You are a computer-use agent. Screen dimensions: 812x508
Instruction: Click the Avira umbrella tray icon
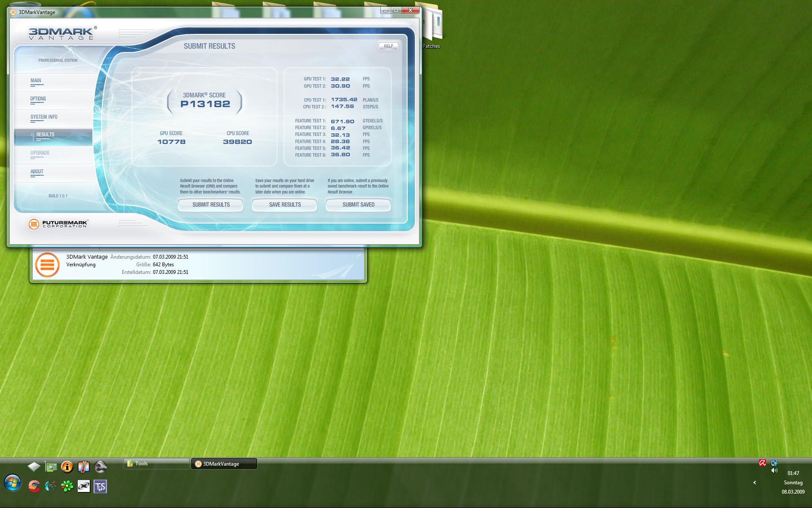click(x=763, y=463)
